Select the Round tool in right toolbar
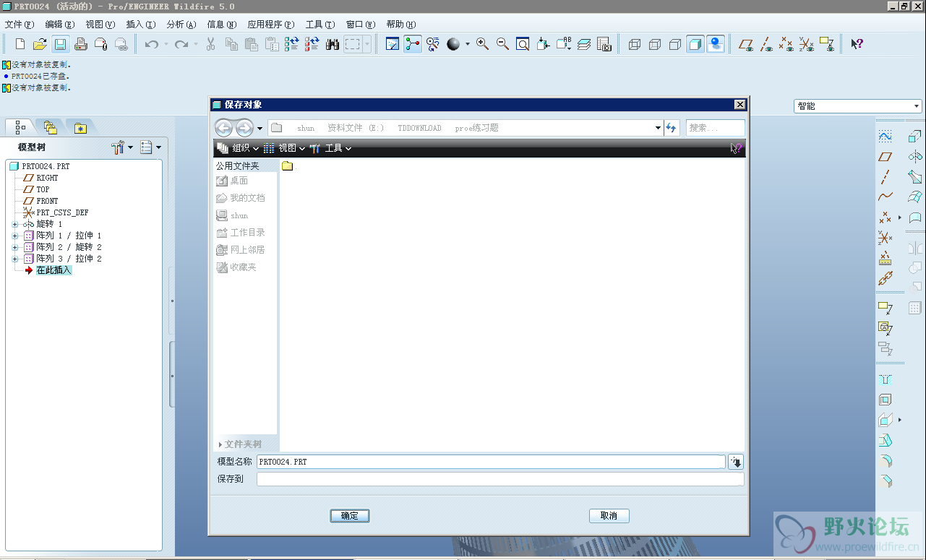This screenshot has height=560, width=926. click(x=885, y=460)
